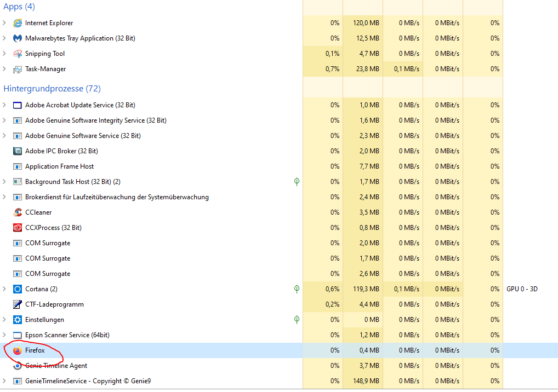This screenshot has width=558, height=392.
Task: Click the 120,0 MB memory value
Action: (x=366, y=23)
